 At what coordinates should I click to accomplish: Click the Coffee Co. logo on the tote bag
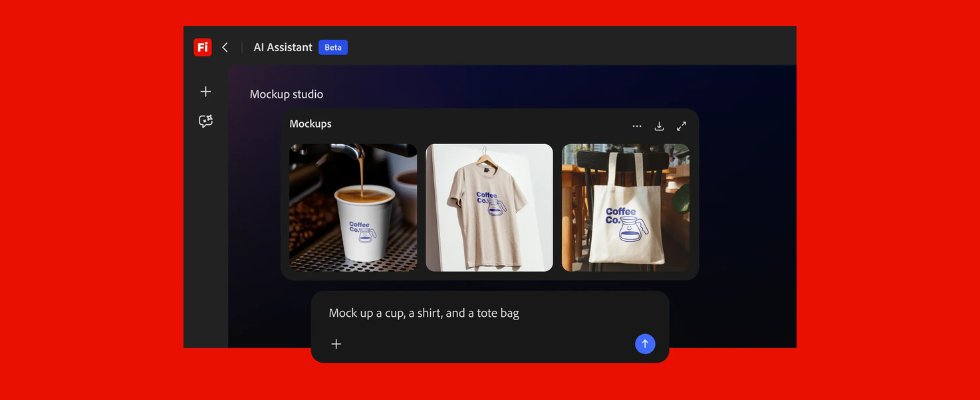pyautogui.click(x=629, y=222)
